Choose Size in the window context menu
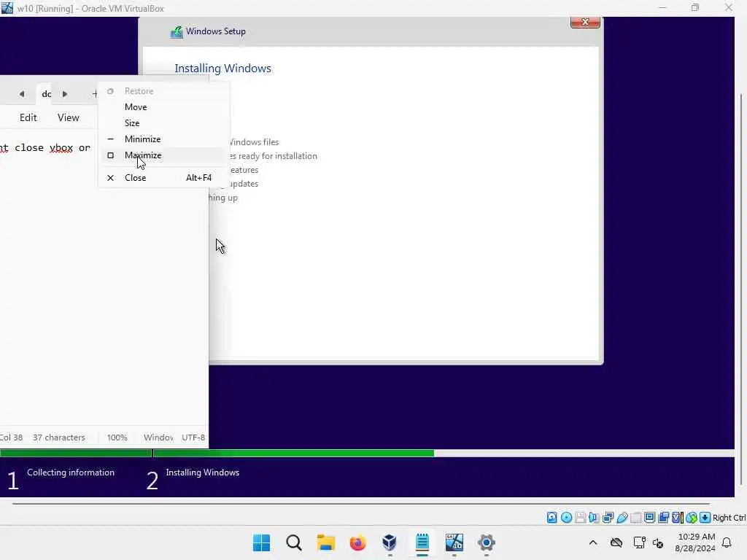747x560 pixels. tap(132, 122)
